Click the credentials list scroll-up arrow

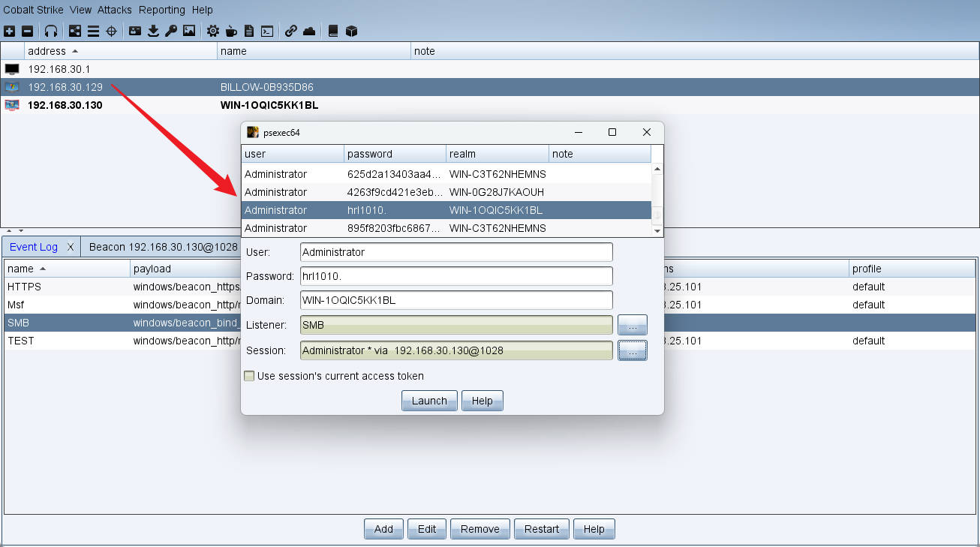(657, 169)
